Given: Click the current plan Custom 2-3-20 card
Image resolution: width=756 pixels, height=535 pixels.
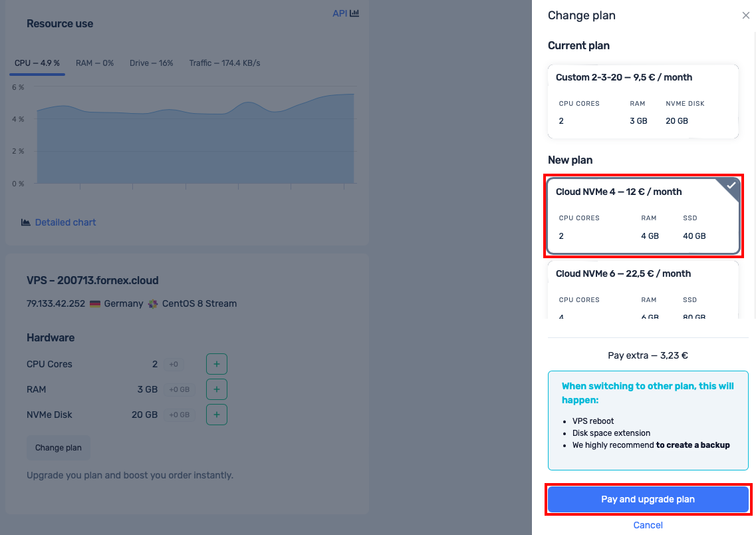Looking at the screenshot, I should click(x=643, y=101).
